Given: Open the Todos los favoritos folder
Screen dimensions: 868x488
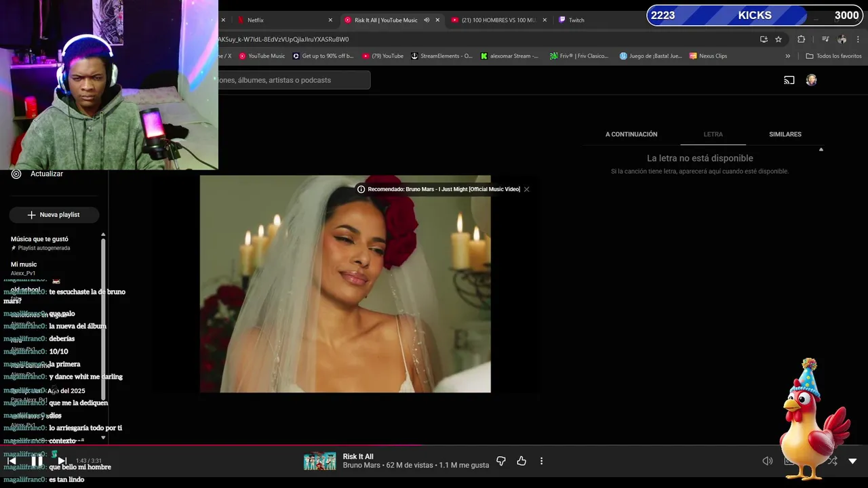Looking at the screenshot, I should [x=833, y=56].
